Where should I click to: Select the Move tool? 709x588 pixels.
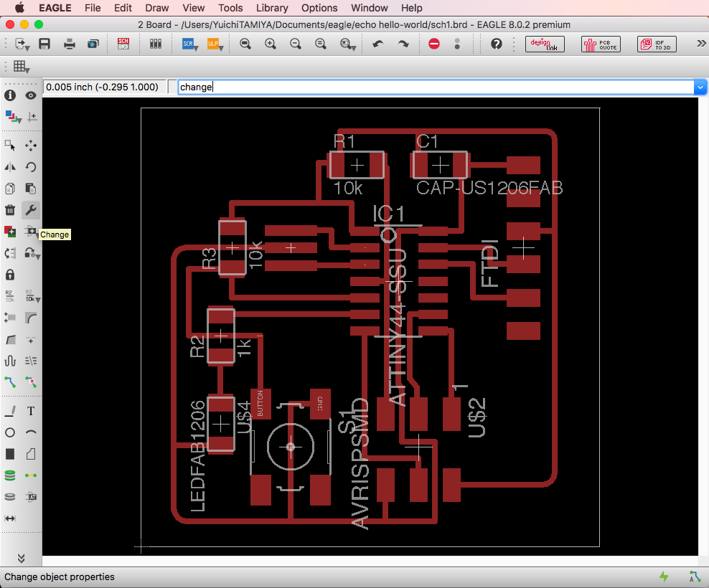pyautogui.click(x=30, y=145)
